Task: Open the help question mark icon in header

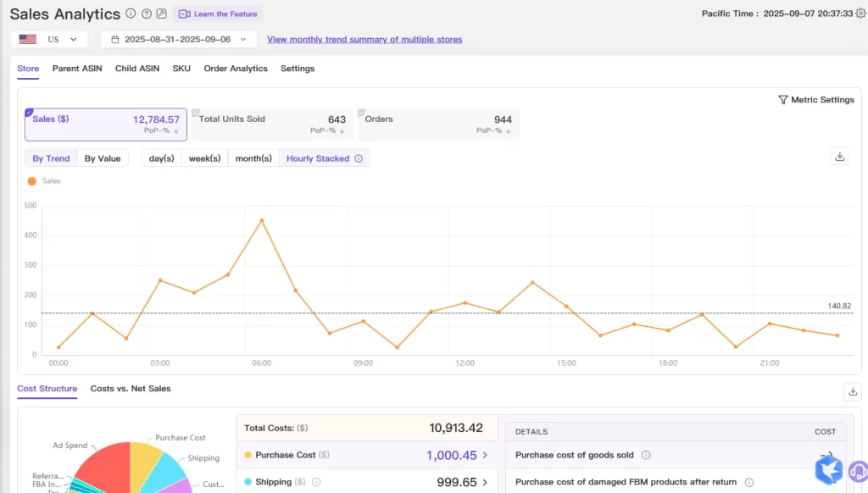Action: coord(147,14)
